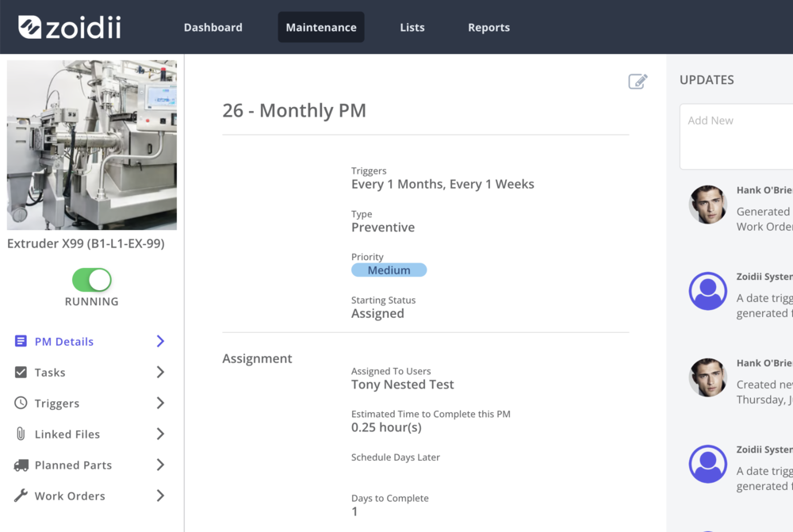
Task: Click Hank O'Brien avatar on Generated update
Action: (707, 205)
